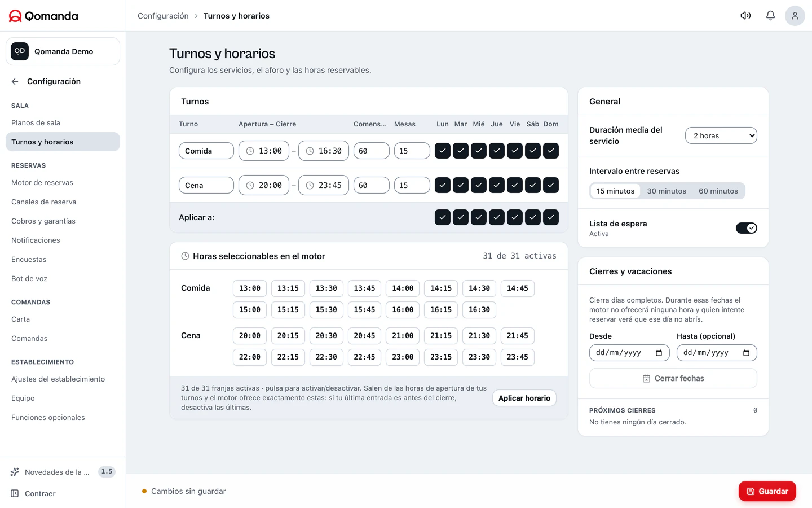Go to Funciones opcionales

[x=63, y=417]
